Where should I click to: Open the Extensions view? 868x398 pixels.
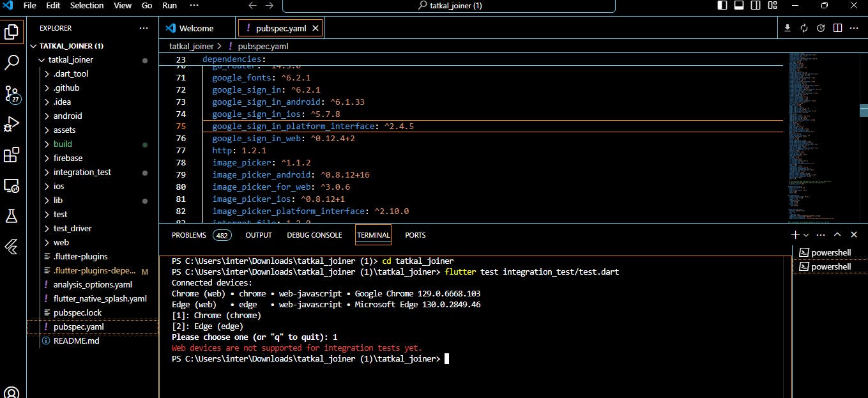tap(11, 155)
